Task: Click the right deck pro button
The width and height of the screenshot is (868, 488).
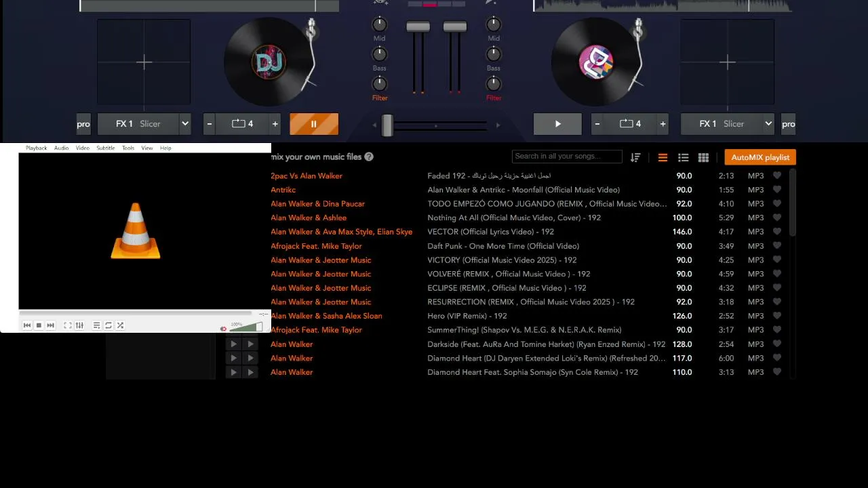Action: point(789,124)
